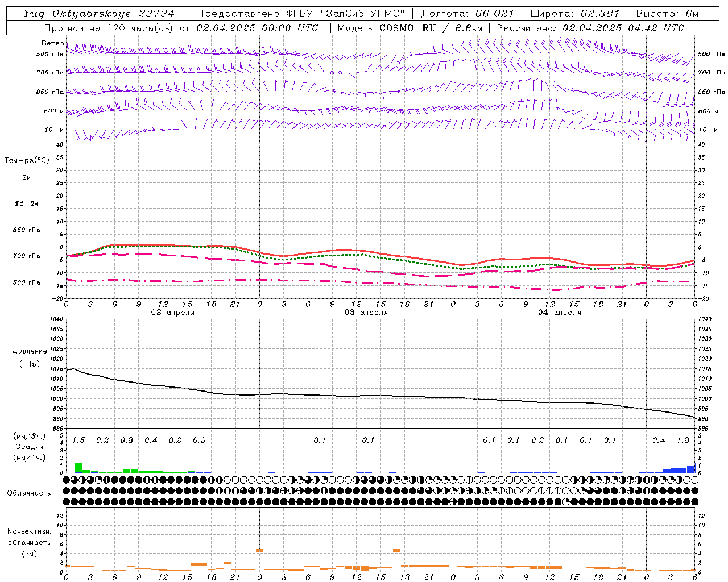Viewport: 728px width, 582px height.
Task: Click the tallest blue precipitation bar at chart end
Action: [691, 469]
